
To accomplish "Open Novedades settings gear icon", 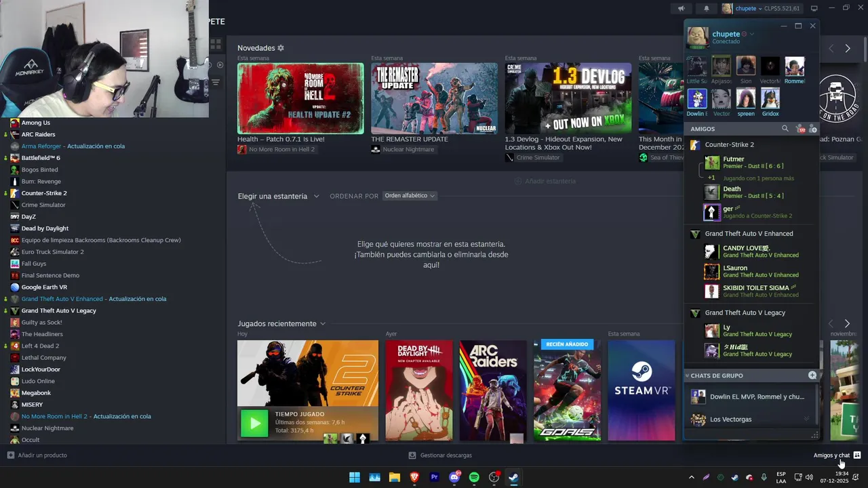I will point(281,48).
